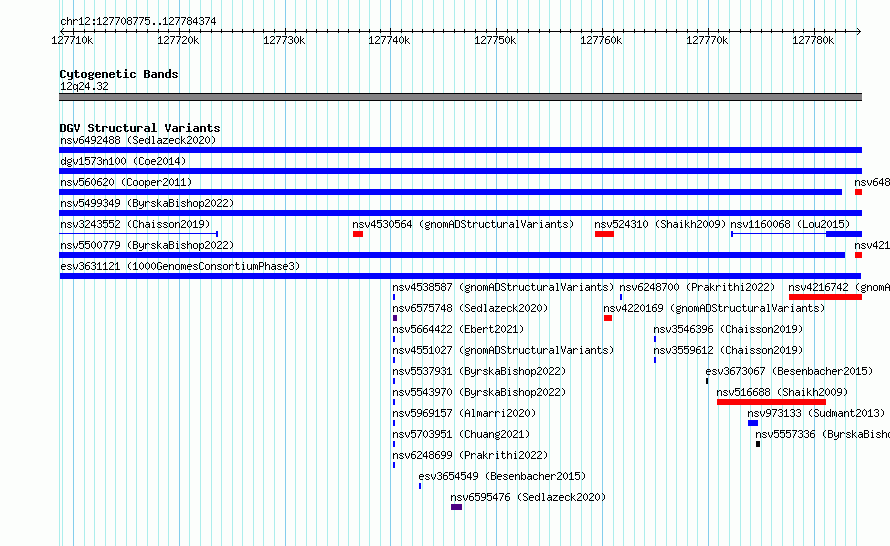Screen dimensions: 890x546
Task: Click the red bar under nsv516688
Action: [x=771, y=402]
